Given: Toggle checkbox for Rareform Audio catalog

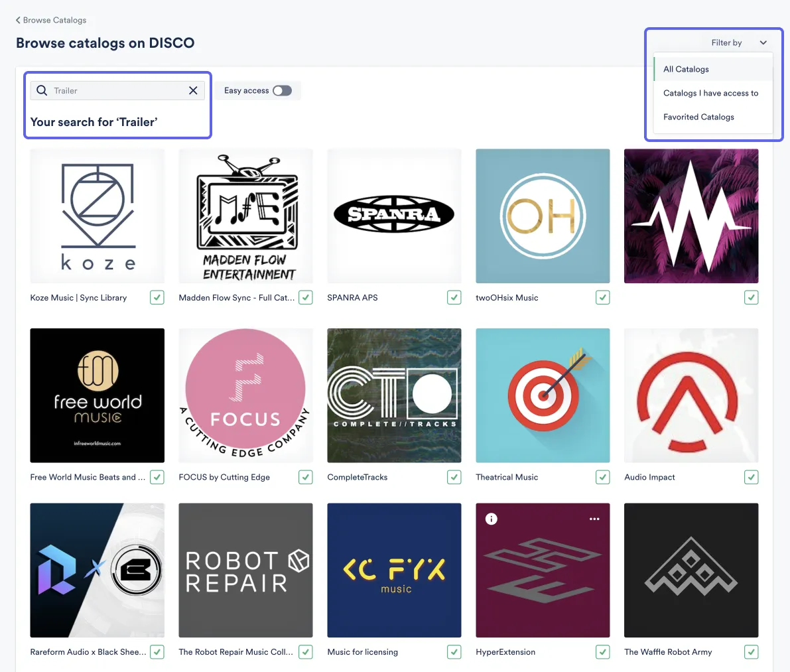Looking at the screenshot, I should coord(157,652).
